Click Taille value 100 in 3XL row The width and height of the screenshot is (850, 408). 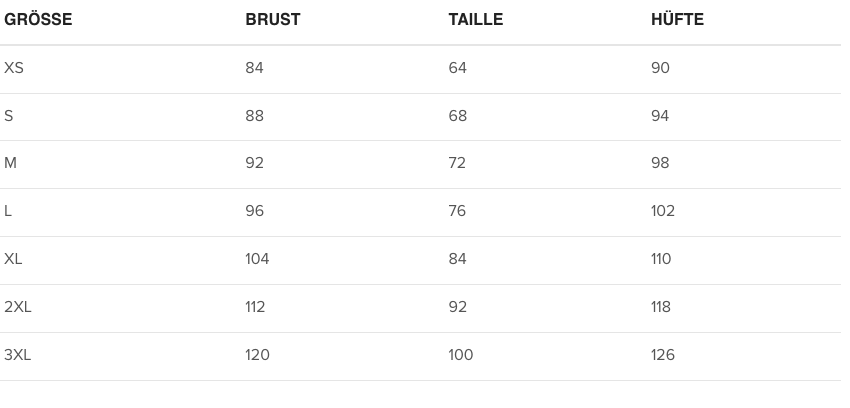(x=460, y=355)
